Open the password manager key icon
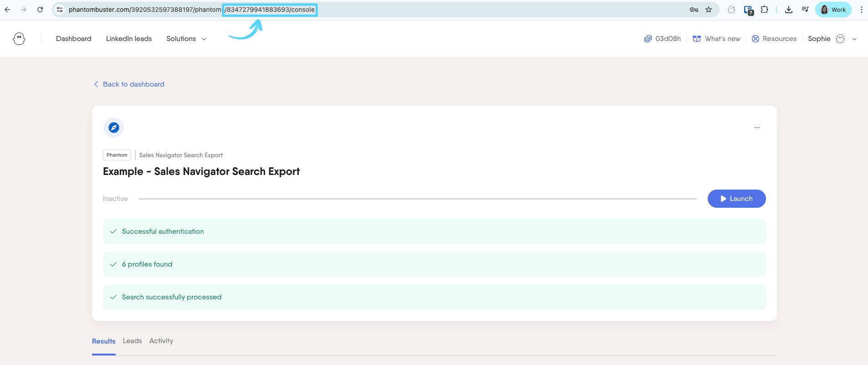The image size is (868, 365). pos(694,10)
